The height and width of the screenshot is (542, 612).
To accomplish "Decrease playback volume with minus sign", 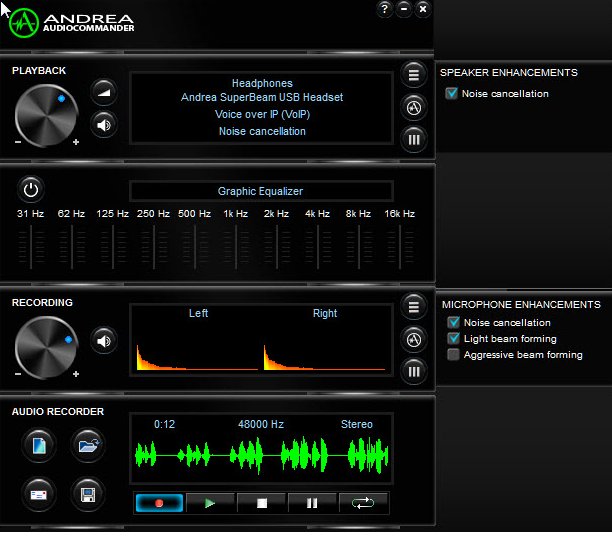I will click(18, 142).
